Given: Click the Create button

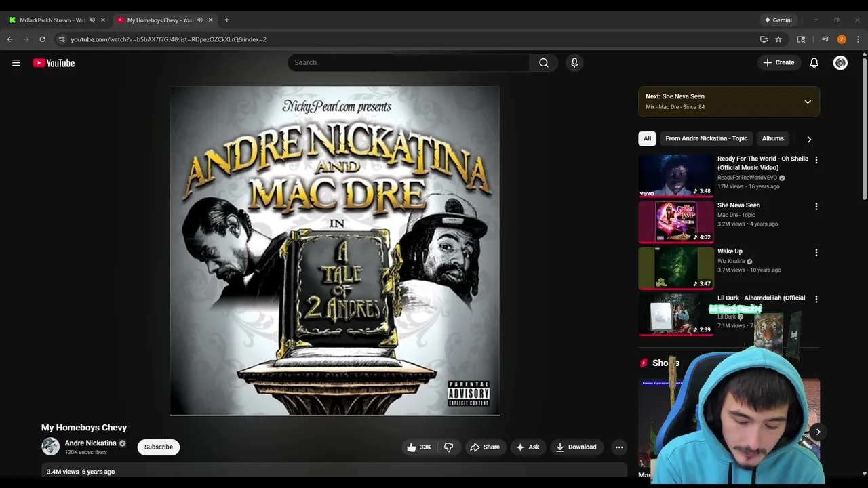Looking at the screenshot, I should point(778,63).
